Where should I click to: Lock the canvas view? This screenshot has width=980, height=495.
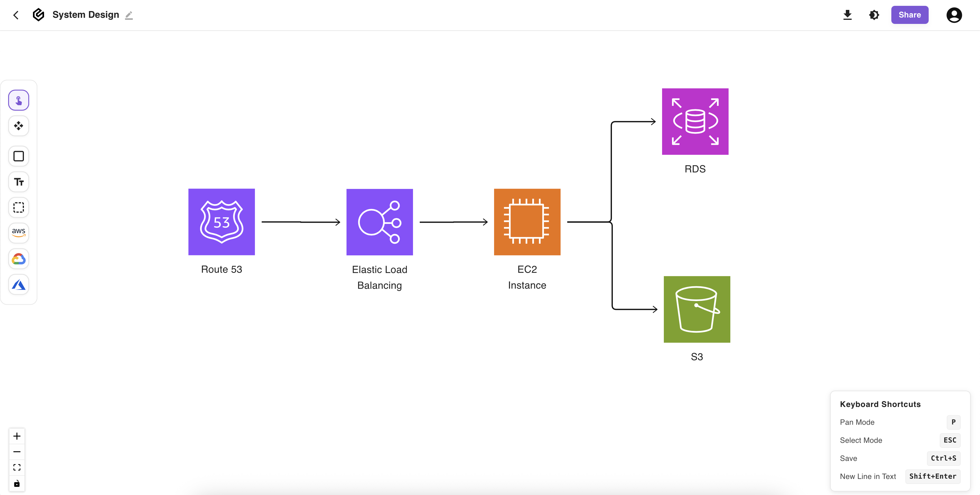coord(17,483)
